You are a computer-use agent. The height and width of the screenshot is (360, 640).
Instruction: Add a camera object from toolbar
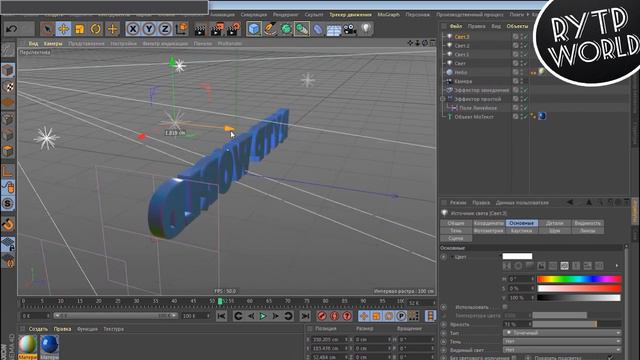click(x=349, y=29)
